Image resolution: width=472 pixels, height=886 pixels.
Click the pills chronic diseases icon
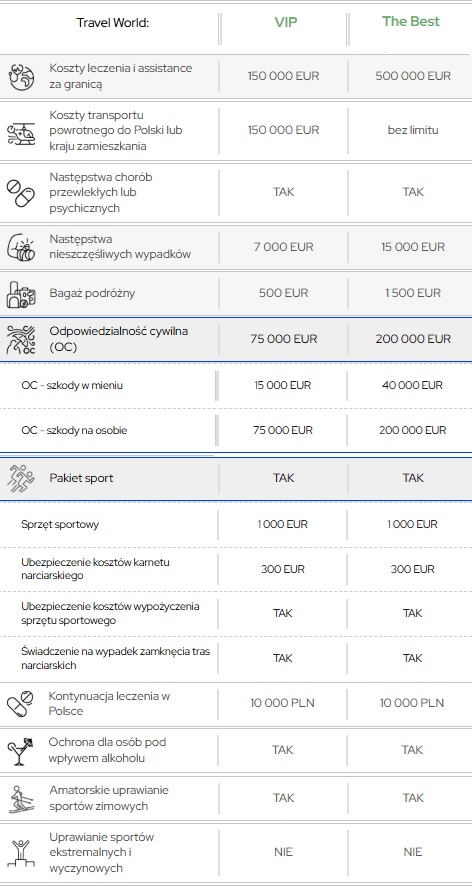tap(21, 193)
